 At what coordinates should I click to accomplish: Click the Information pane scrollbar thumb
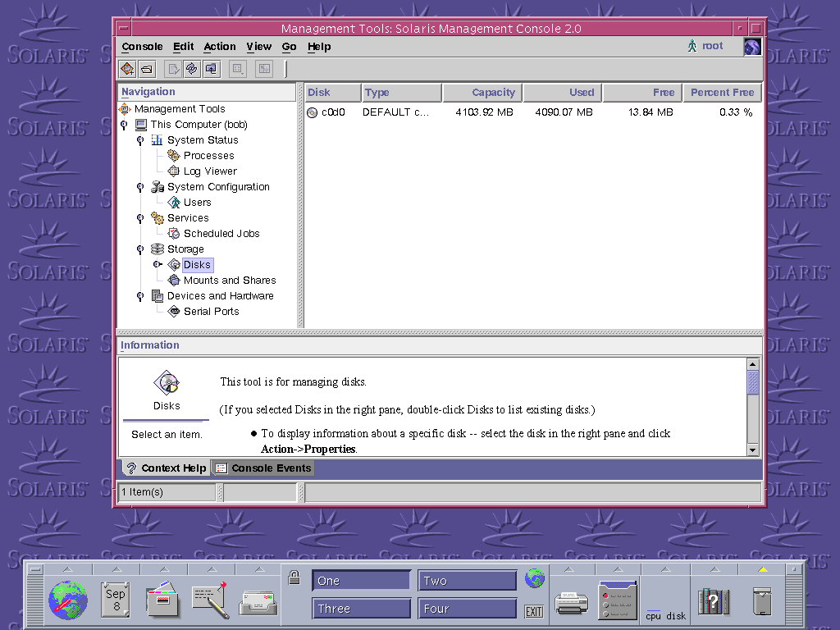(753, 382)
